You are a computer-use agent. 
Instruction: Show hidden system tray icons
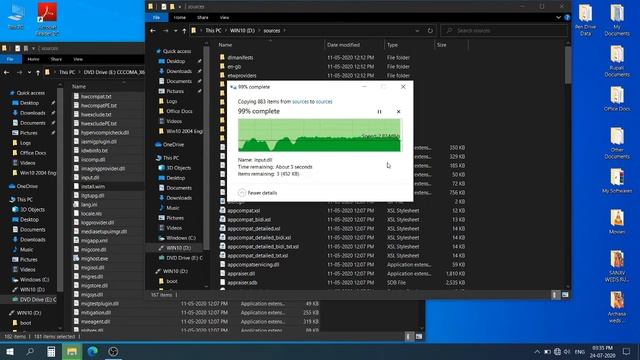pyautogui.click(x=537, y=351)
